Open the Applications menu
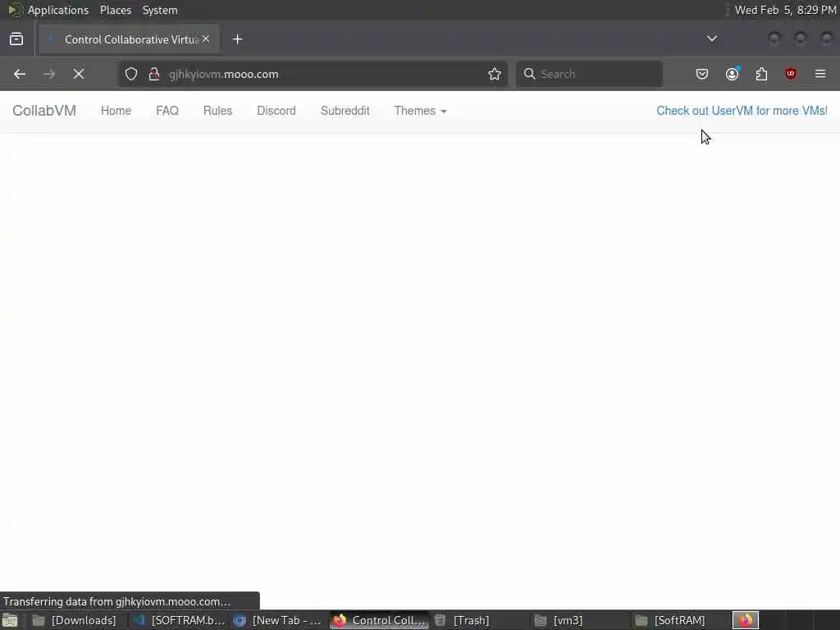 (58, 10)
